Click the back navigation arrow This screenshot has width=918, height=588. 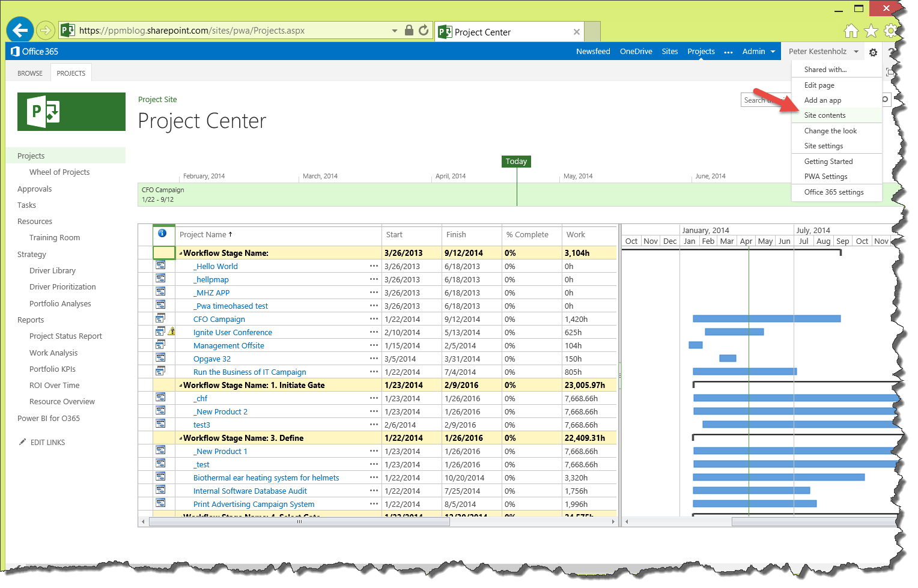[x=19, y=29]
